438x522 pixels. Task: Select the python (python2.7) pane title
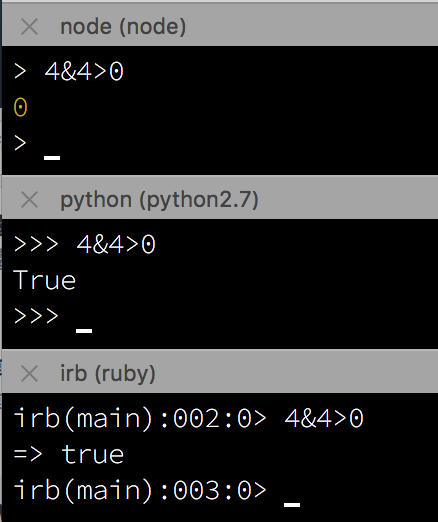point(159,200)
